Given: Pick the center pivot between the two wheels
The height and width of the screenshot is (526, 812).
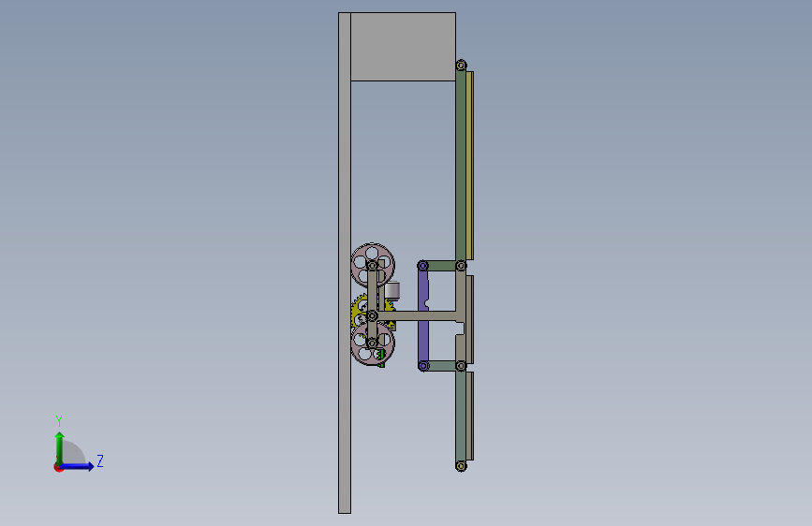Looking at the screenshot, I should (373, 315).
